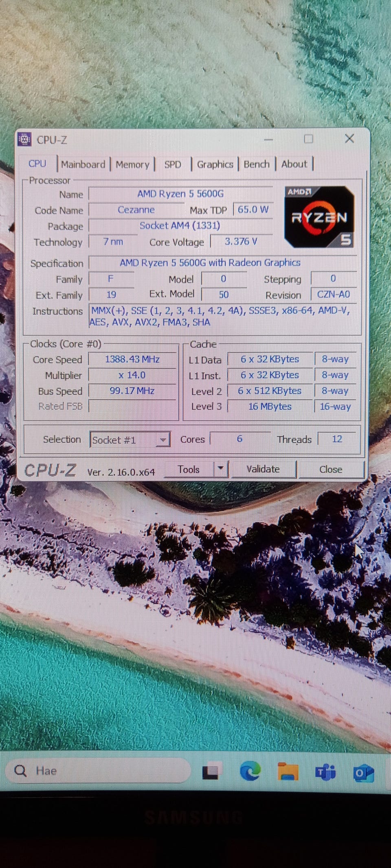Viewport: 391px width, 868px height.
Task: Click the Core Speed value '1388.43 MHz'
Action: click(132, 359)
